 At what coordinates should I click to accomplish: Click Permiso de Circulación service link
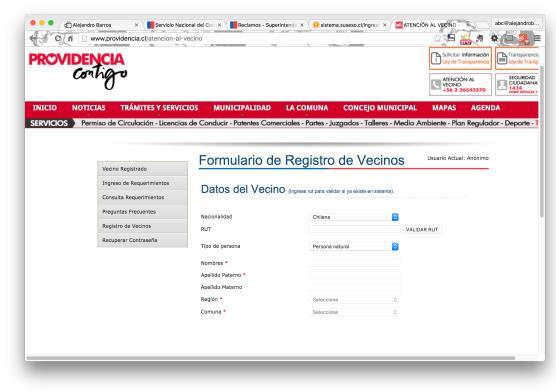click(117, 123)
